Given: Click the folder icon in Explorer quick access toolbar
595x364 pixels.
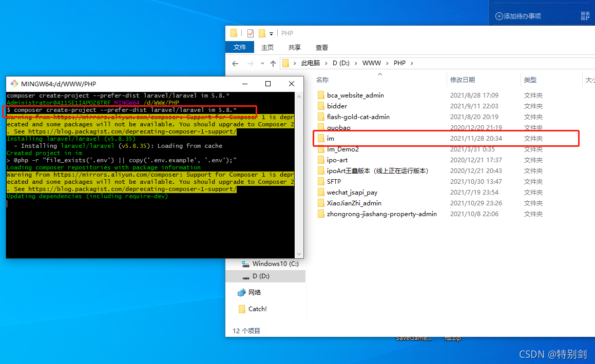Looking at the screenshot, I should pyautogui.click(x=234, y=33).
